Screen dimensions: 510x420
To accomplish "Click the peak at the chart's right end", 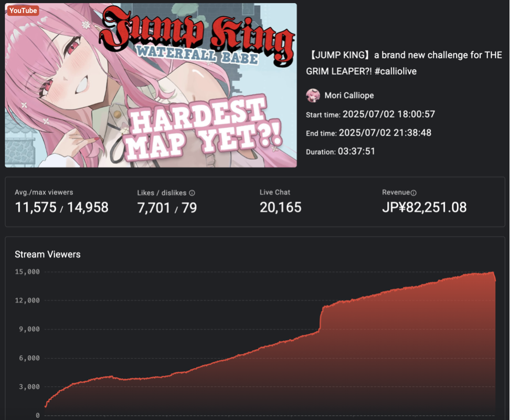I will tap(493, 272).
